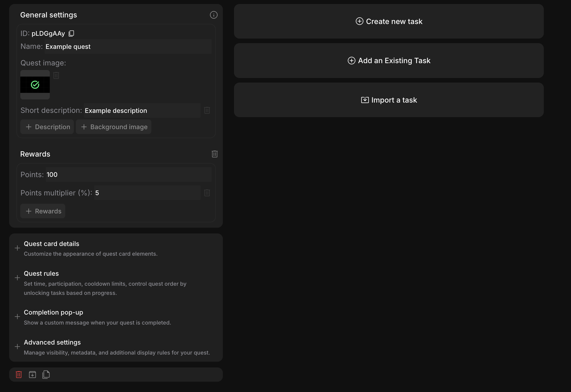Copy the quest ID with copy icon

(72, 33)
